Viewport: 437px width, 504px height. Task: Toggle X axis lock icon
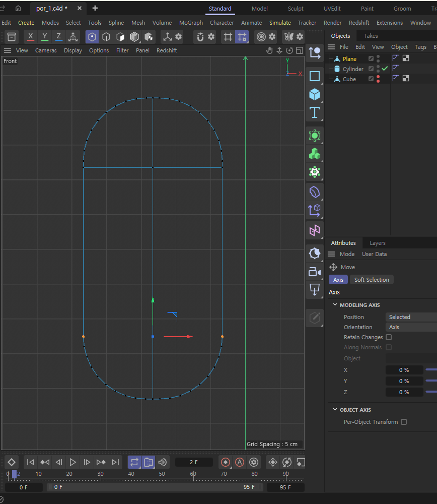tap(31, 37)
